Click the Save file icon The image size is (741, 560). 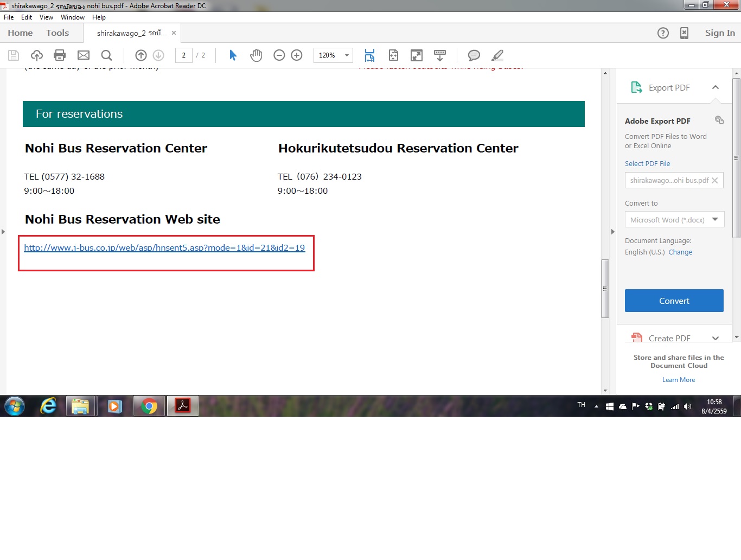14,55
